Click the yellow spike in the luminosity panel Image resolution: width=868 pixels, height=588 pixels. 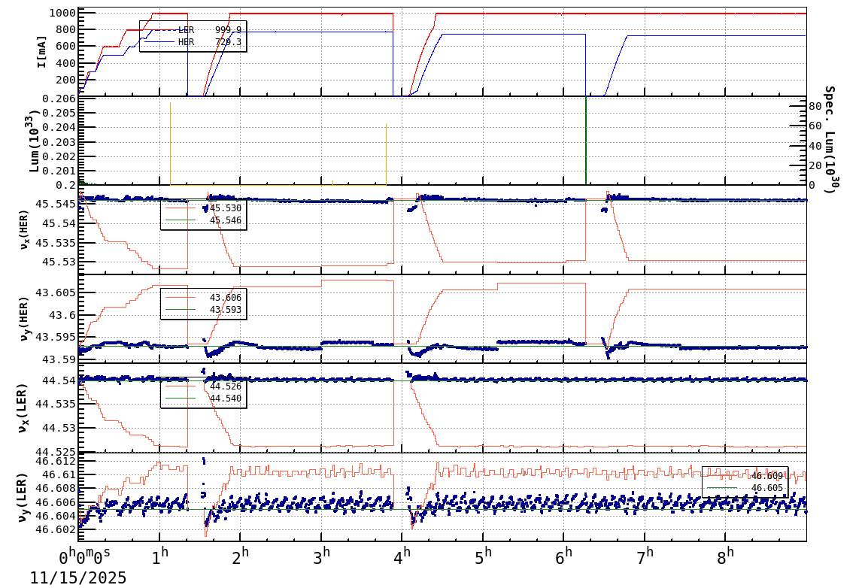169,143
